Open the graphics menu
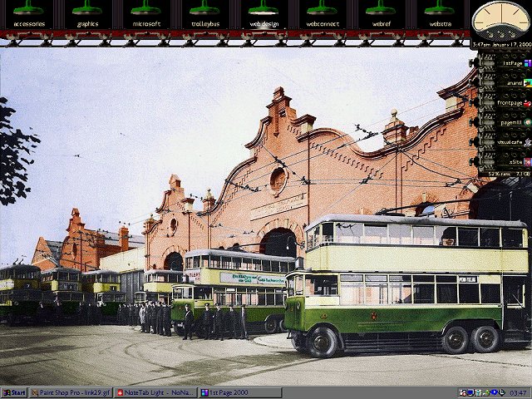The width and height of the screenshot is (532, 399). [87, 15]
